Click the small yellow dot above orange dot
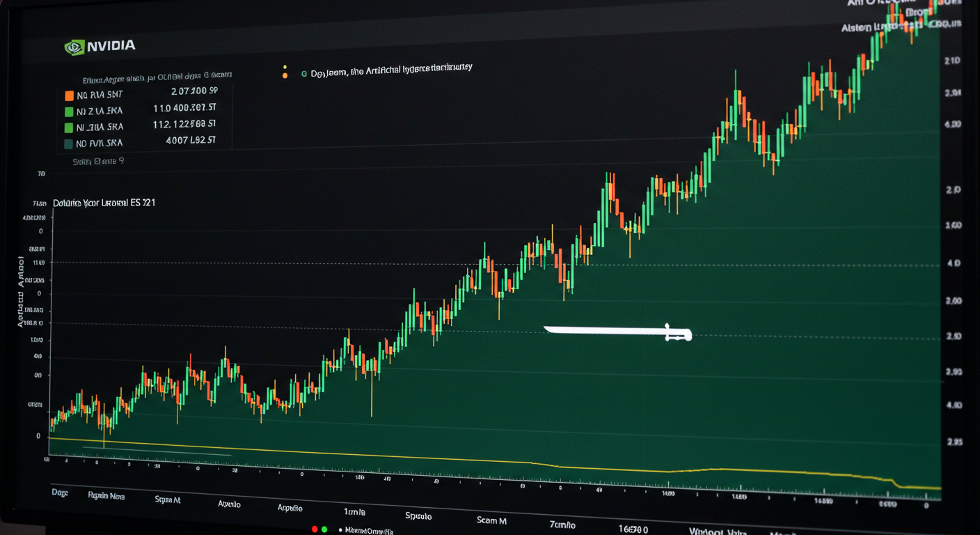 (x=285, y=67)
